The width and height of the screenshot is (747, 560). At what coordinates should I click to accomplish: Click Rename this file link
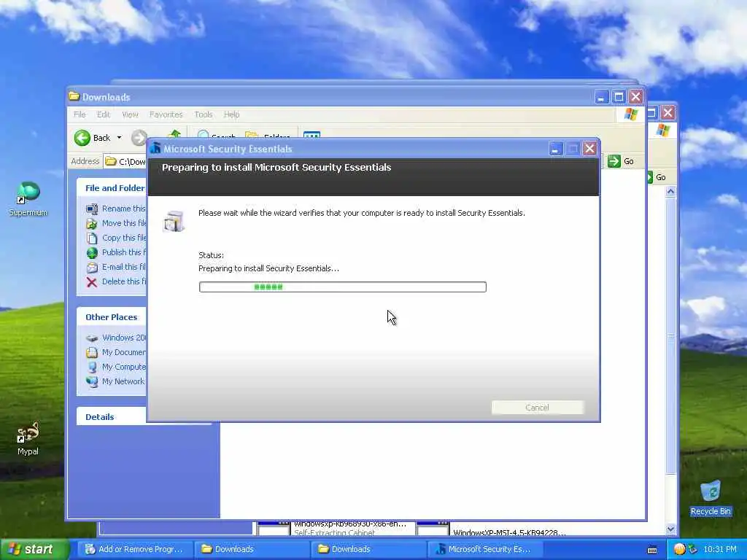(x=123, y=209)
